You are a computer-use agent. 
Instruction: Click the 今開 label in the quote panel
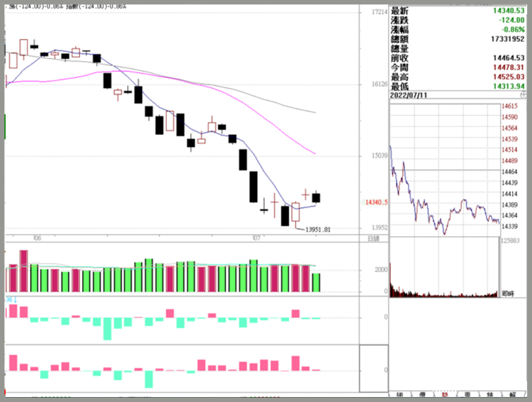click(400, 67)
